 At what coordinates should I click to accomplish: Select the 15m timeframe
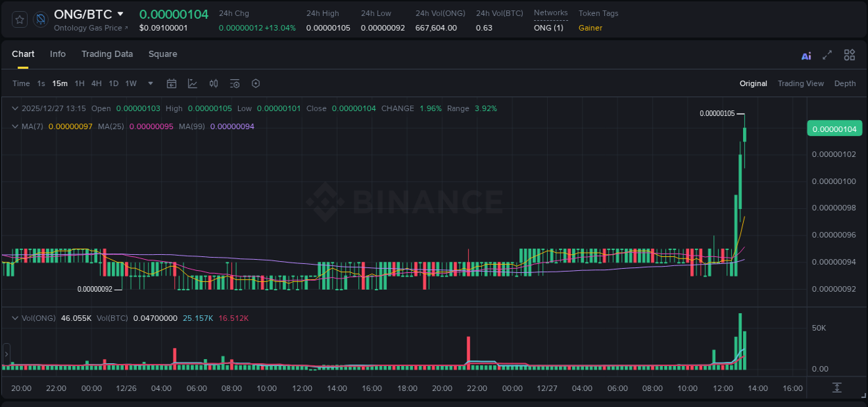[60, 83]
